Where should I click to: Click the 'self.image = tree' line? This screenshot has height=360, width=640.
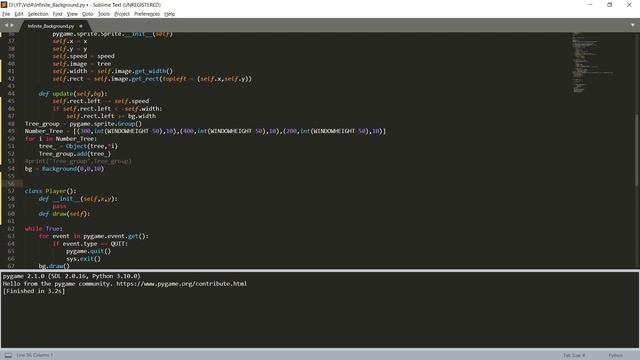81,64
